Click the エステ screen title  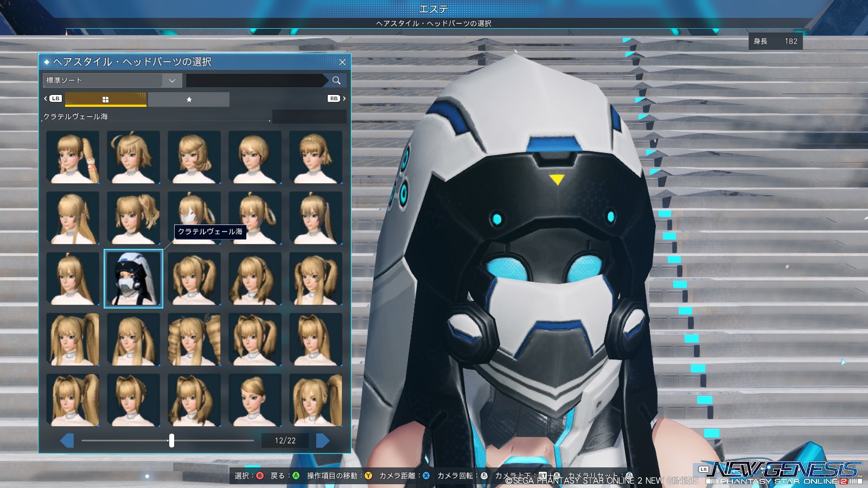tap(433, 9)
